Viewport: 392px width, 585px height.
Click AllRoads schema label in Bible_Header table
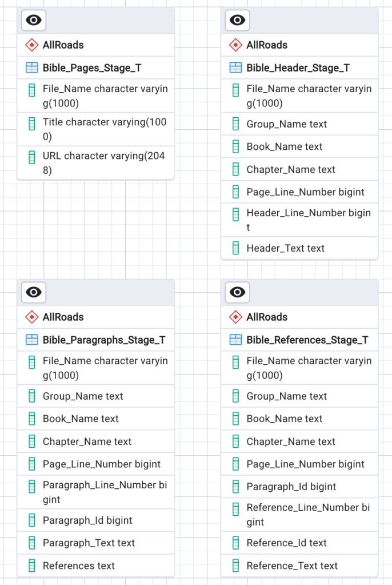click(x=267, y=45)
